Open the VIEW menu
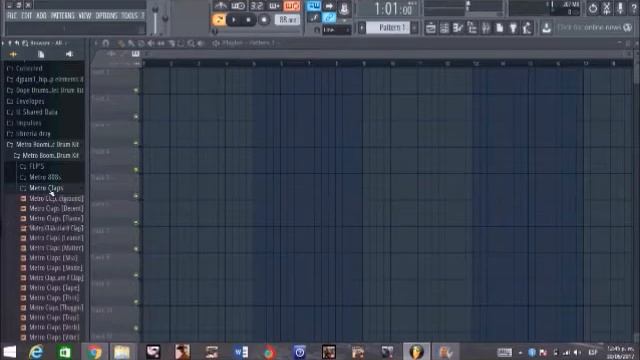The image size is (640, 360). (x=84, y=16)
